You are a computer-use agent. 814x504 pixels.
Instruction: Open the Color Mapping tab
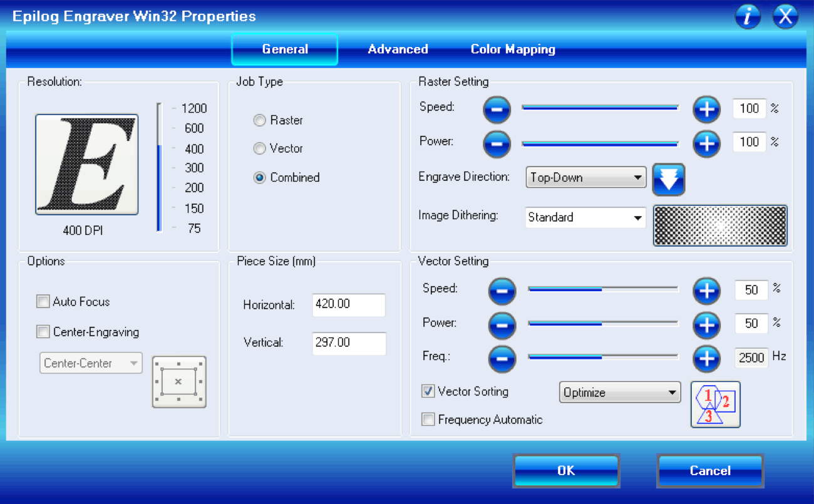[513, 49]
